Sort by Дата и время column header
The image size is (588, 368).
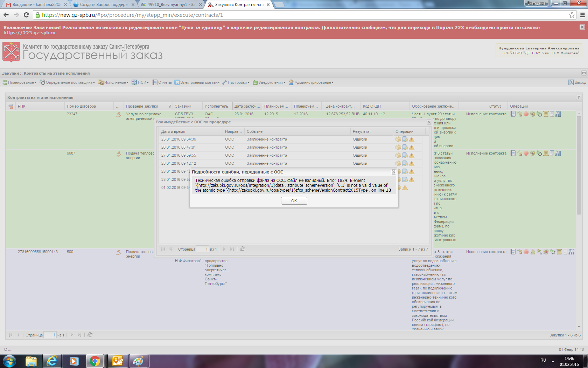click(191, 131)
